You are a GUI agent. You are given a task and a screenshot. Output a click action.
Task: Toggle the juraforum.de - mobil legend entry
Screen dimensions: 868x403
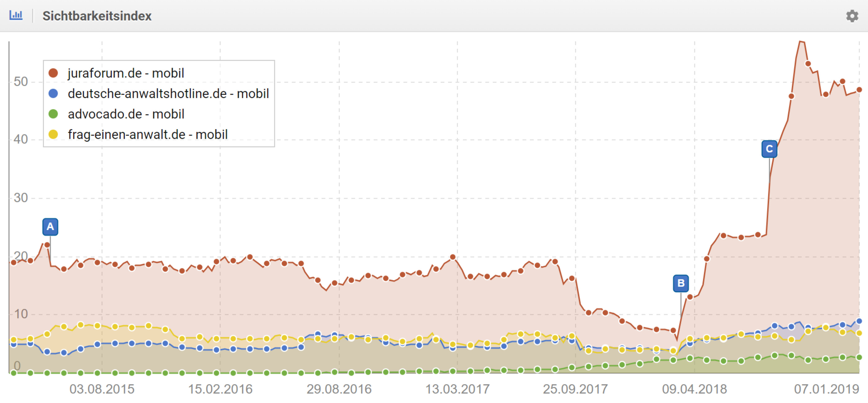coord(126,73)
